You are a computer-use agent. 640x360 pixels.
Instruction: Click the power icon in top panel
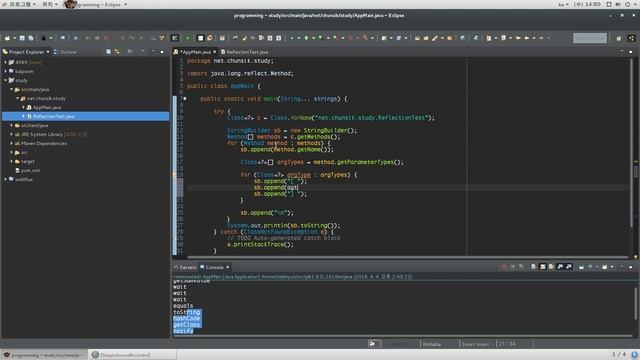click(628, 4)
